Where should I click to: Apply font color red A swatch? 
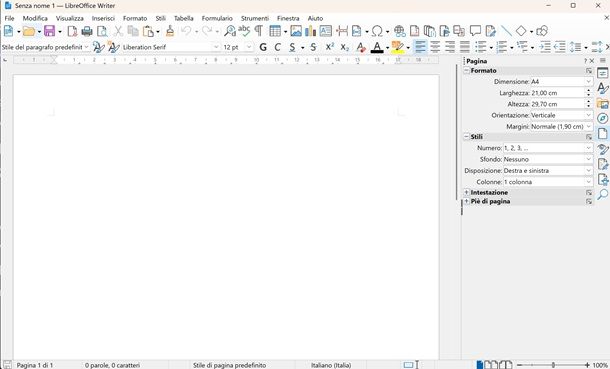pos(377,47)
